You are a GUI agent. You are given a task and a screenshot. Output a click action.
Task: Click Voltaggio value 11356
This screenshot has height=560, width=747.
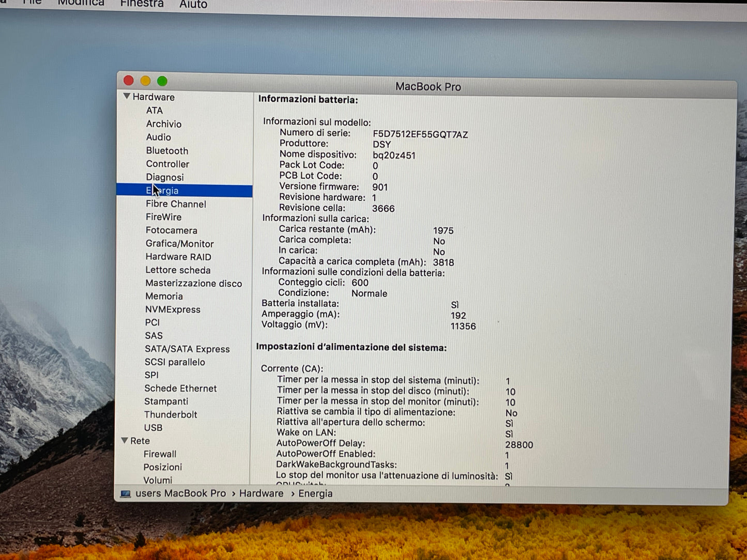point(463,326)
